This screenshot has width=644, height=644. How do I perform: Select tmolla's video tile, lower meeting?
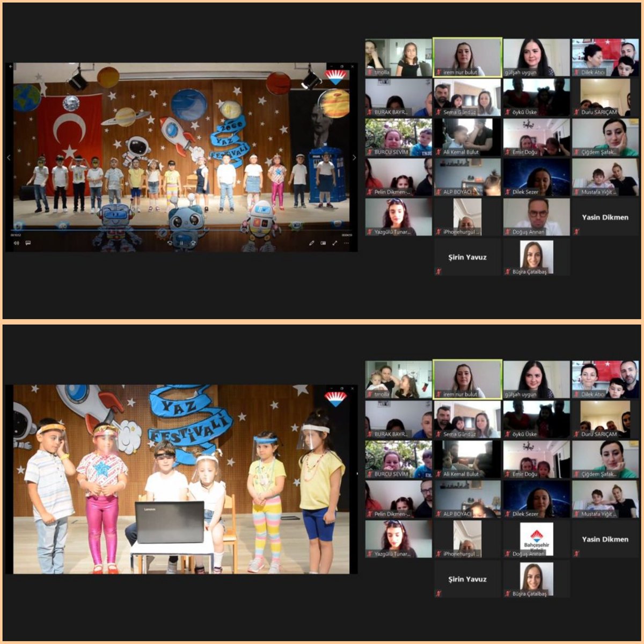[399, 379]
